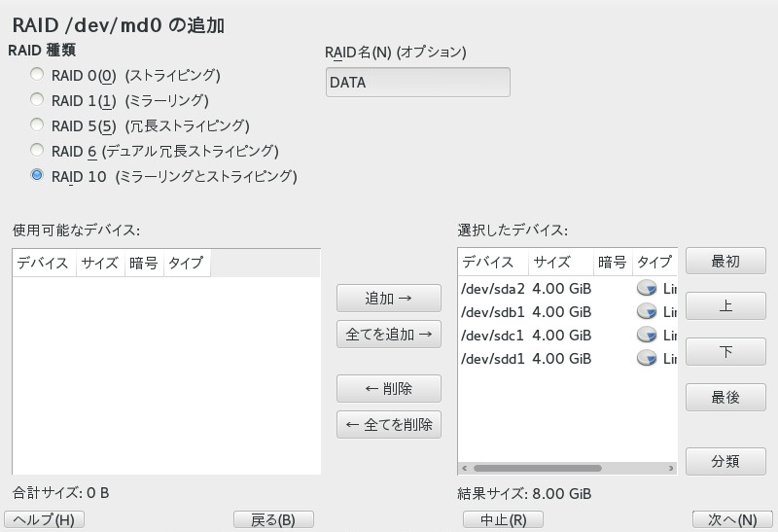Click the 分類 classify button
Image resolution: width=778 pixels, height=532 pixels.
coord(725,461)
